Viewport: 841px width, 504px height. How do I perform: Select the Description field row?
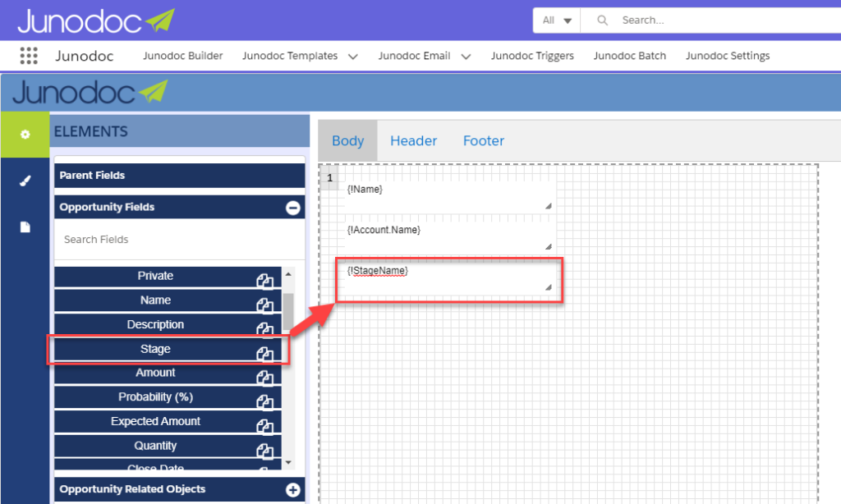point(168,325)
